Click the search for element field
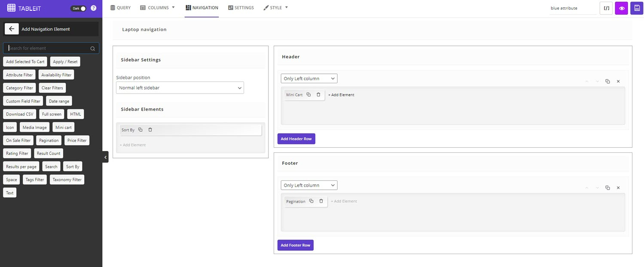Viewport: 644px width, 267px height. point(48,48)
